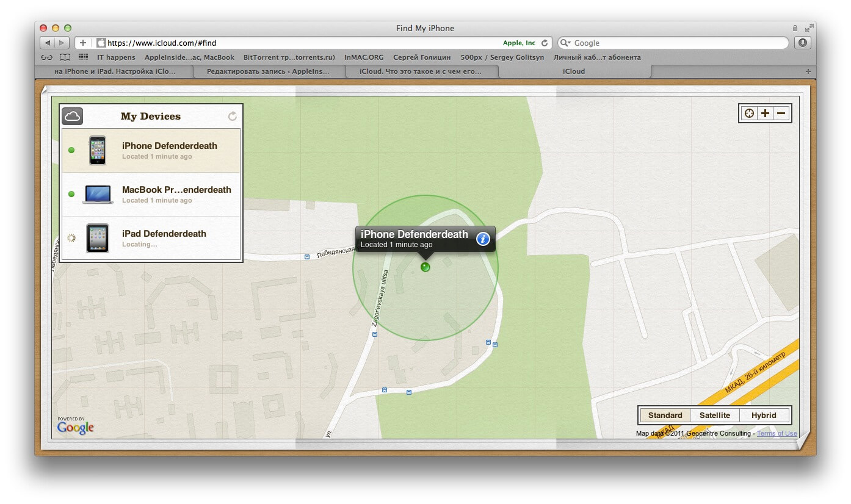Select iPhone Defenderdeath device row
Image resolution: width=851 pixels, height=504 pixels.
[x=151, y=151]
